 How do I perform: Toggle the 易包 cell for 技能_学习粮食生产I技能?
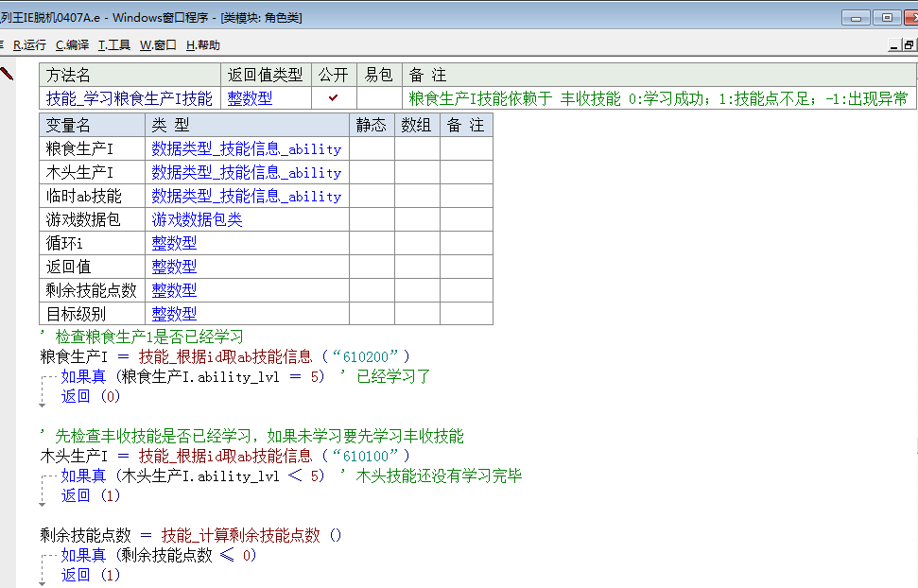pos(379,98)
